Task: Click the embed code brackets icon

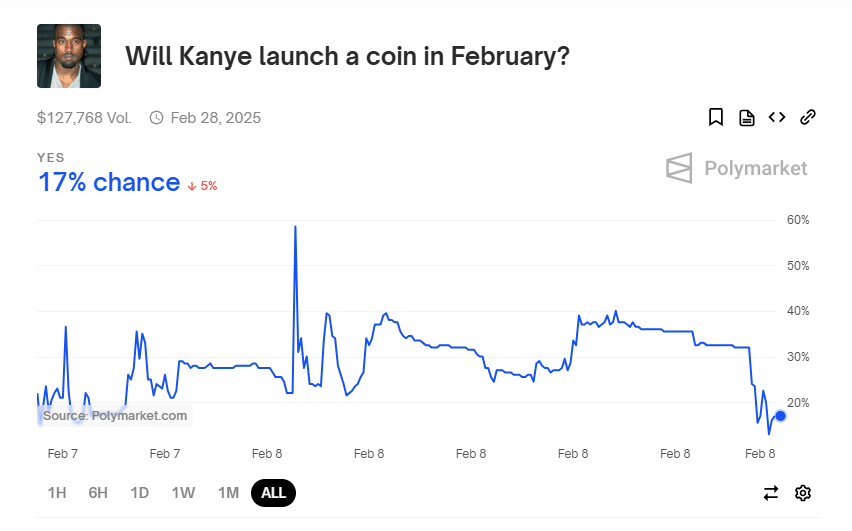Action: pyautogui.click(x=777, y=117)
